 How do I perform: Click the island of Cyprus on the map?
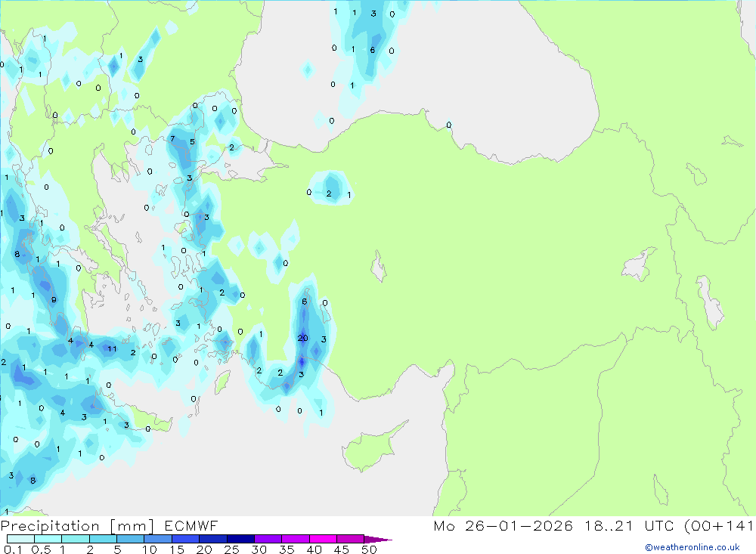[370, 448]
